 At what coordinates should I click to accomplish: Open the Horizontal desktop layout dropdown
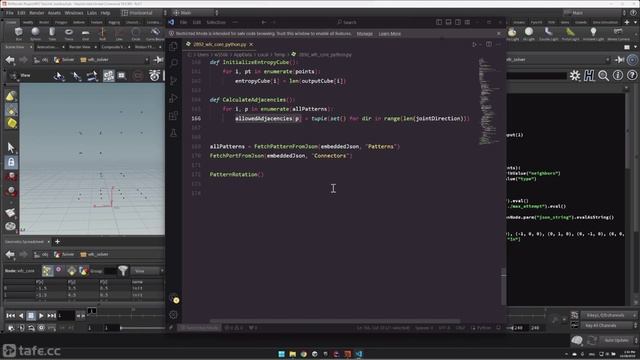[142, 13]
